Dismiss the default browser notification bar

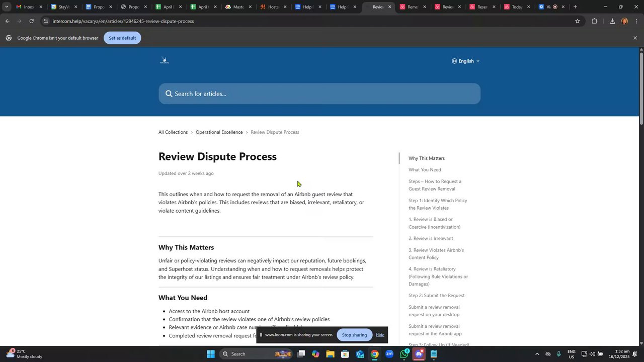635,38
